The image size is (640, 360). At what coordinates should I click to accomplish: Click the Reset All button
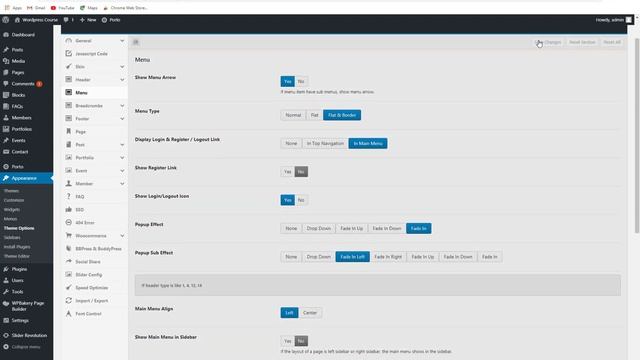click(x=612, y=42)
